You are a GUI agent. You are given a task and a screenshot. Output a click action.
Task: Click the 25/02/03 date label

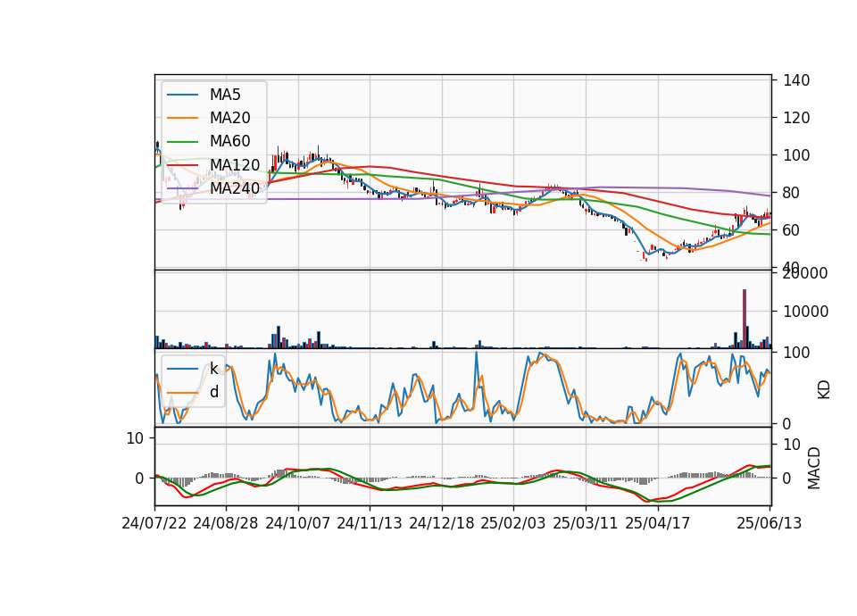click(513, 523)
